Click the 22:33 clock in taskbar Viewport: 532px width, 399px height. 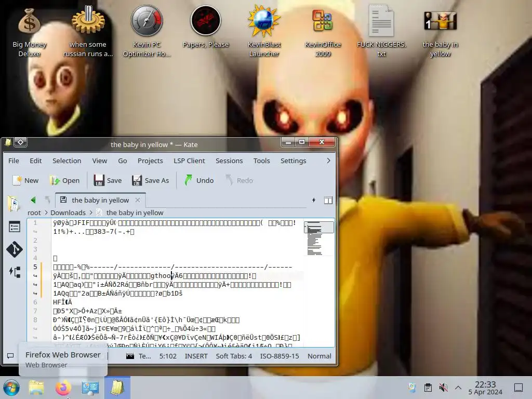pos(485,384)
